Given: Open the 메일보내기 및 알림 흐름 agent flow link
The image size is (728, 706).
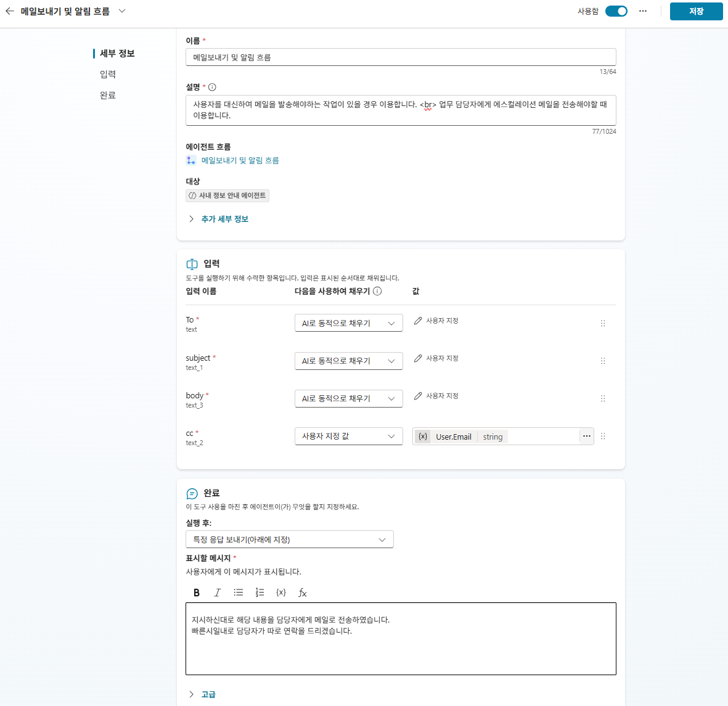Looking at the screenshot, I should pos(240,161).
